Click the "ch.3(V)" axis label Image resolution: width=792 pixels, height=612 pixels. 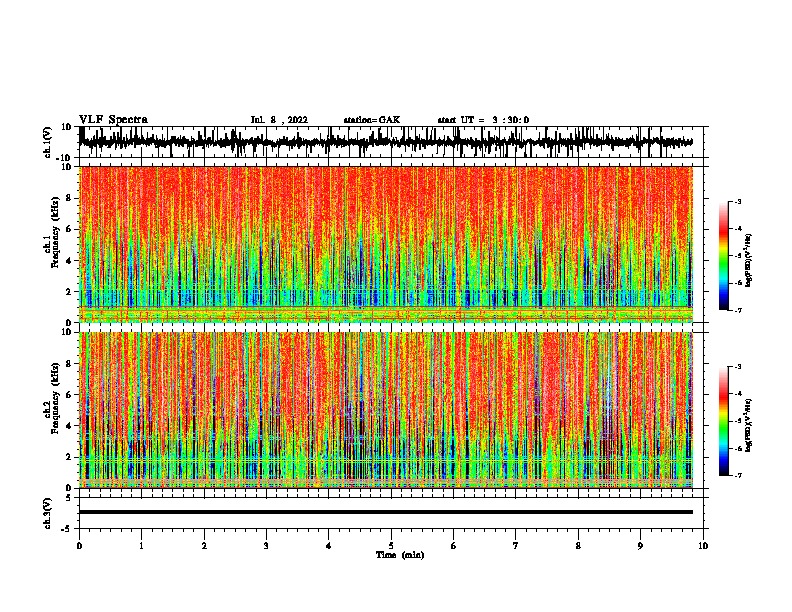click(x=48, y=513)
